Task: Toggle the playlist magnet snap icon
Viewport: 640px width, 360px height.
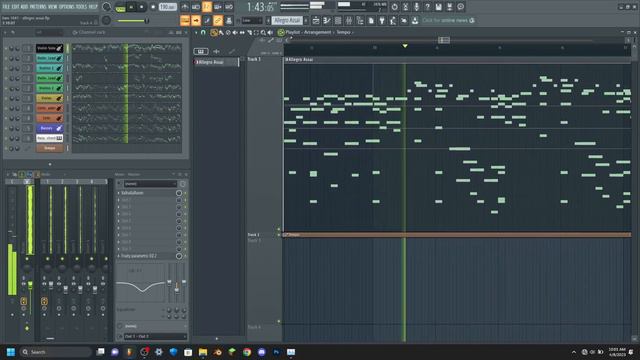Action: [x=203, y=32]
